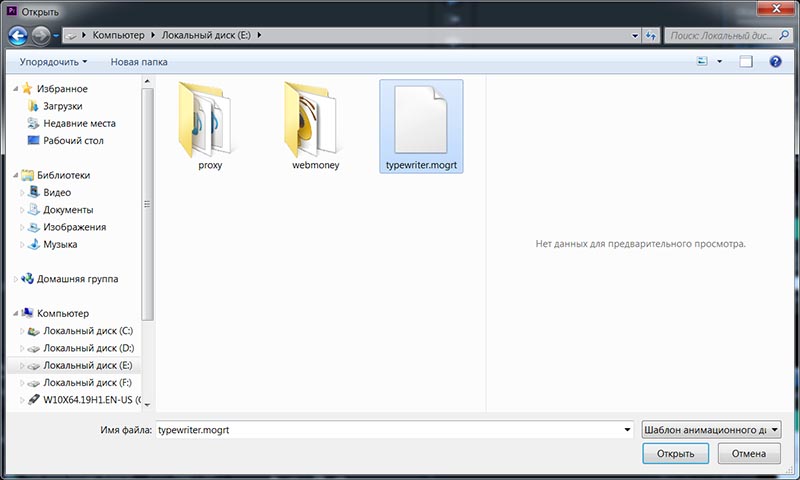
Task: Click the Отмена button
Action: tap(749, 453)
